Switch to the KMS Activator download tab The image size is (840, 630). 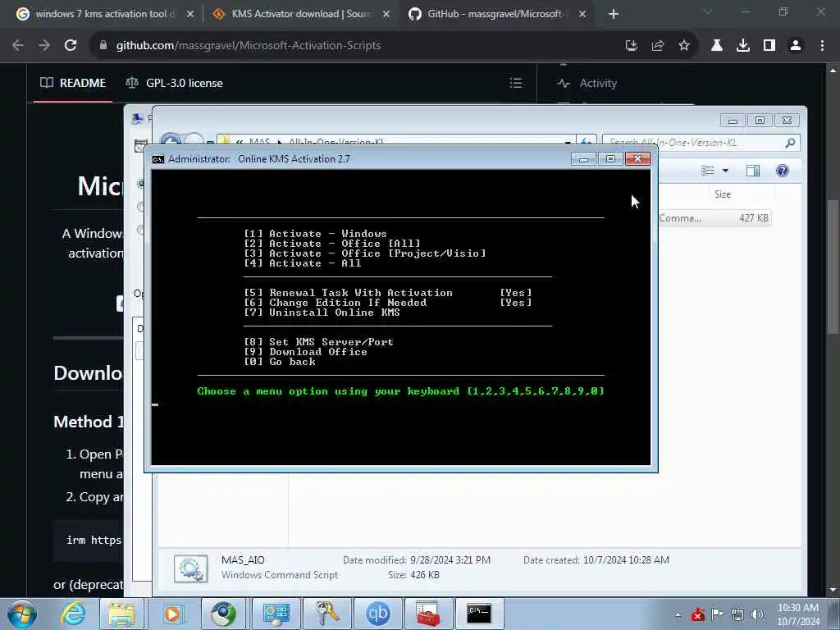(x=301, y=14)
